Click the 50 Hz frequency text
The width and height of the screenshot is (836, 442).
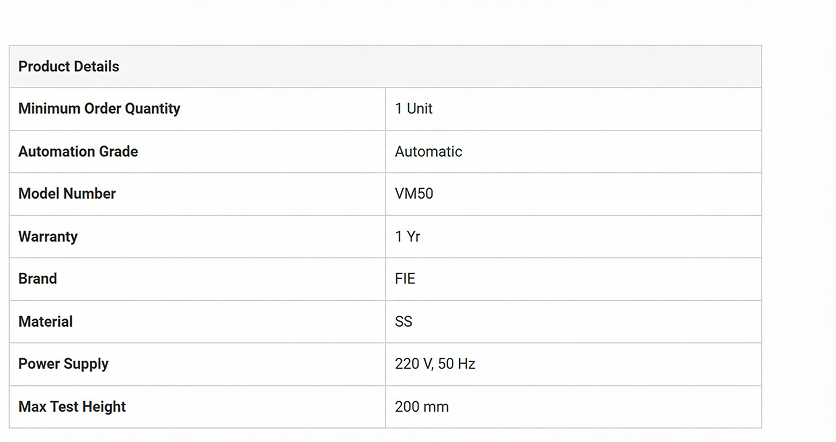[x=458, y=363]
